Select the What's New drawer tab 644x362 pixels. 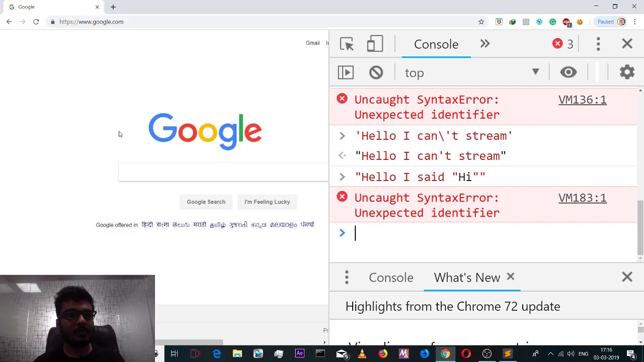click(x=467, y=278)
